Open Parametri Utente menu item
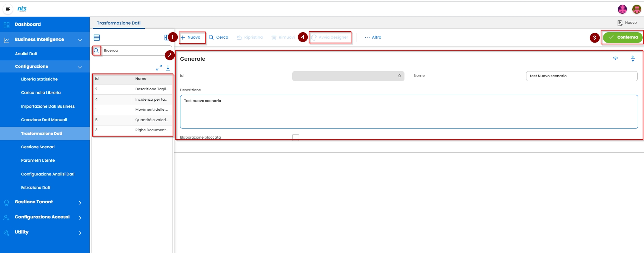Viewport: 644px width, 253px height. (x=38, y=160)
